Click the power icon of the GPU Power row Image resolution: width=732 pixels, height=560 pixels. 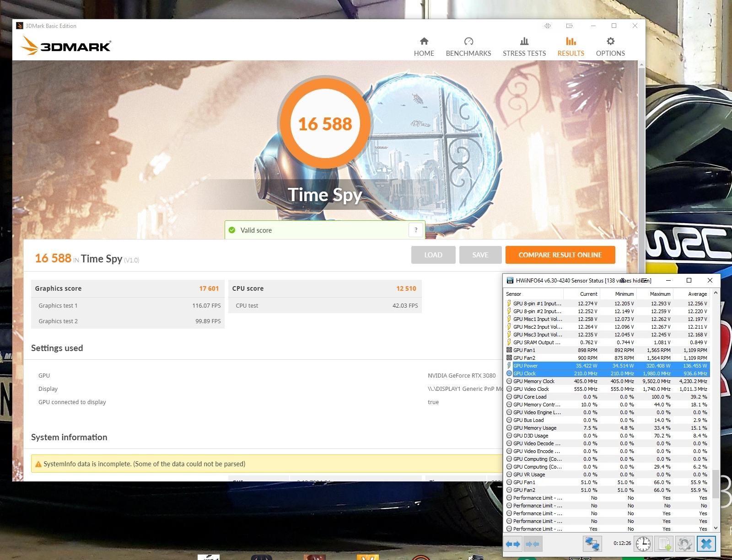tap(509, 366)
